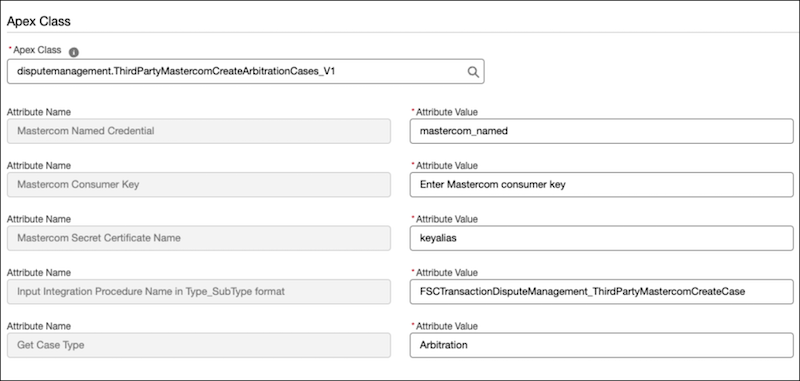
Task: Select the keyalias attribute value field
Action: 602,238
